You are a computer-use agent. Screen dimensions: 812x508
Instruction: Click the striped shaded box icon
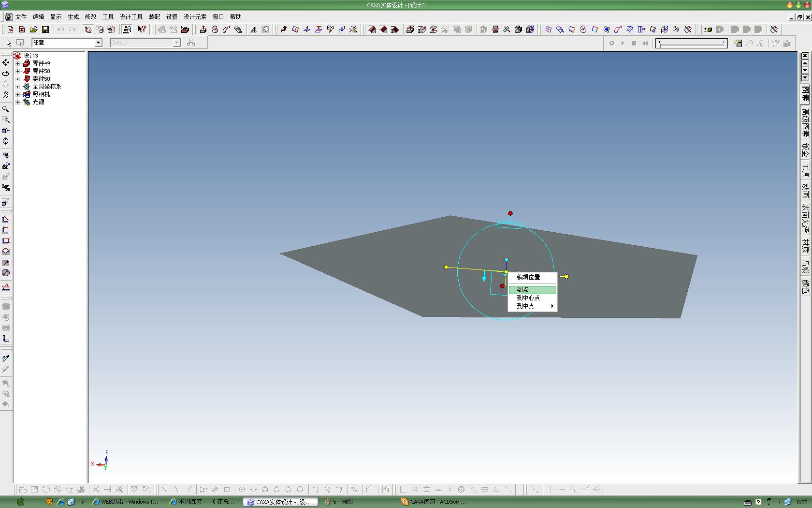519,30
